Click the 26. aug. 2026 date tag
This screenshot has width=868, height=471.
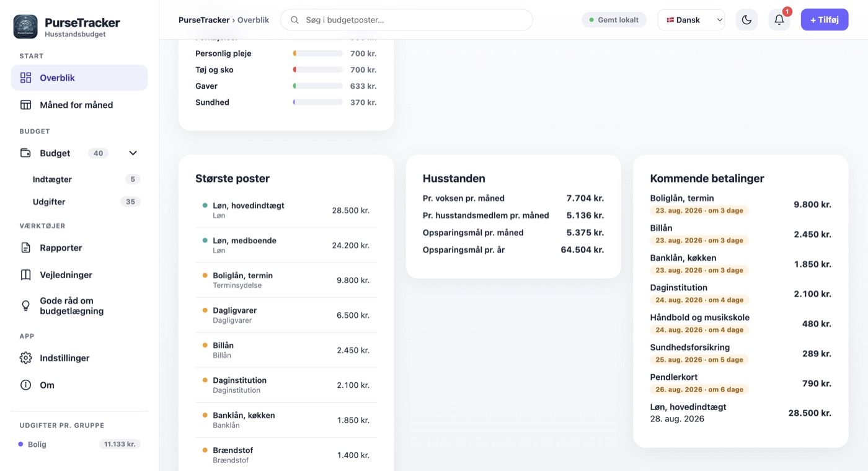point(699,390)
